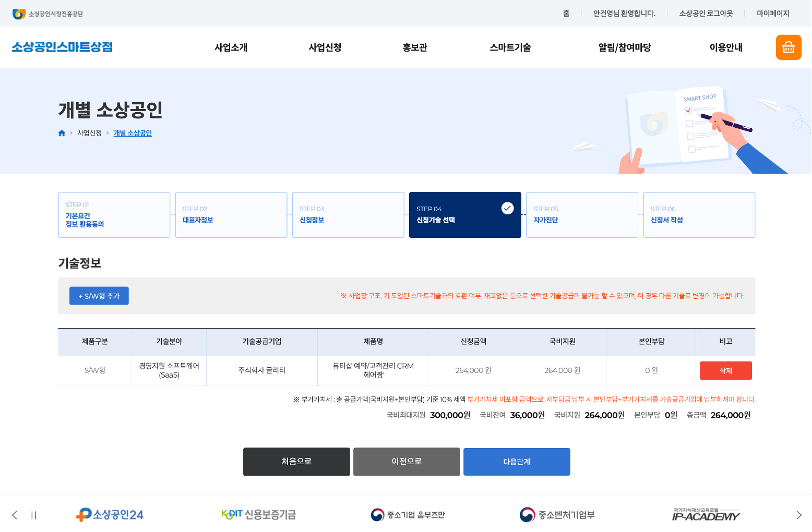Open the IP-ACADEMY banner logo
Viewport: 812px width, 532px height.
[706, 515]
